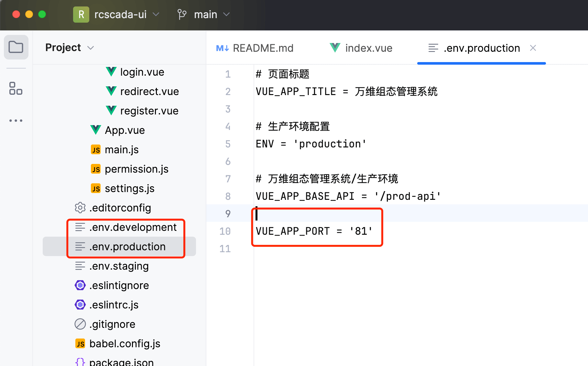Viewport: 588px width, 366px height.
Task: Close the .env.production tab
Action: click(x=533, y=48)
